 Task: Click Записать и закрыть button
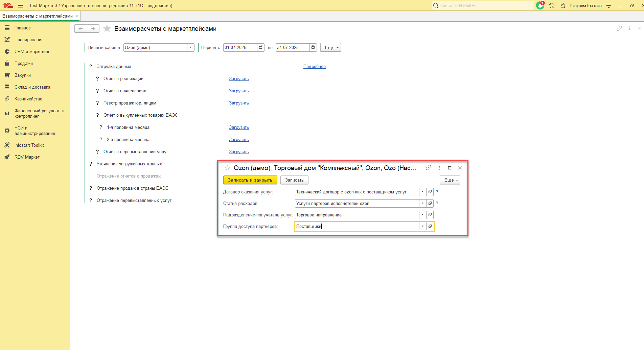(x=250, y=180)
